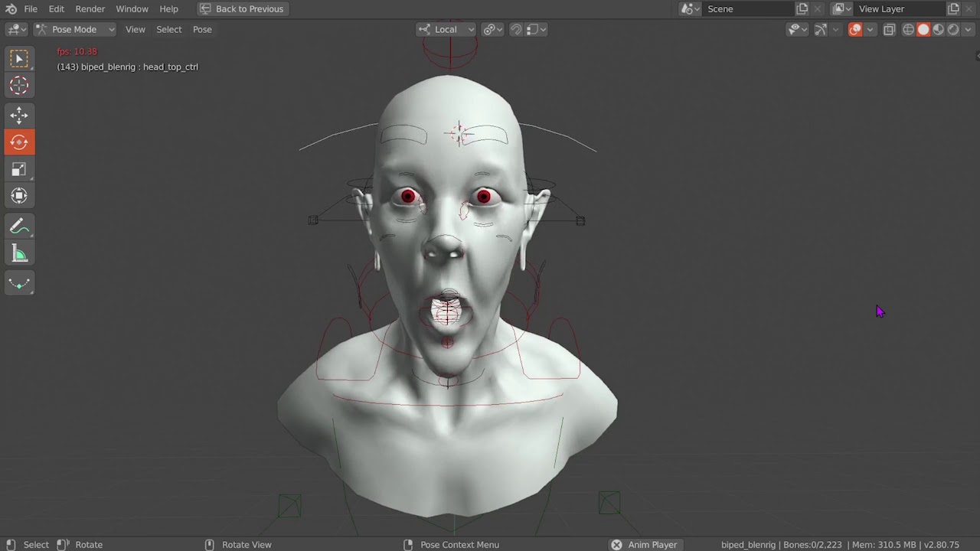Switch to material preview shading

938,29
